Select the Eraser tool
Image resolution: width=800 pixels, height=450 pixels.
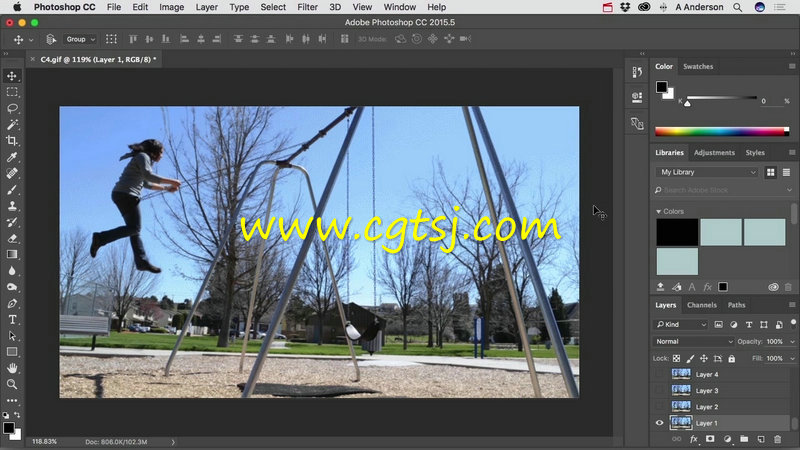12,238
